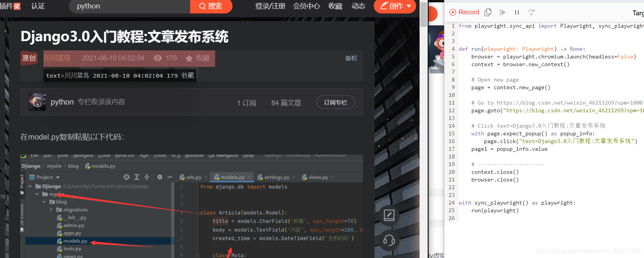Viewport: 644px width, 258px height.
Task: Click the views.py tab in embedded PyCharm screenshot
Action: click(318, 177)
